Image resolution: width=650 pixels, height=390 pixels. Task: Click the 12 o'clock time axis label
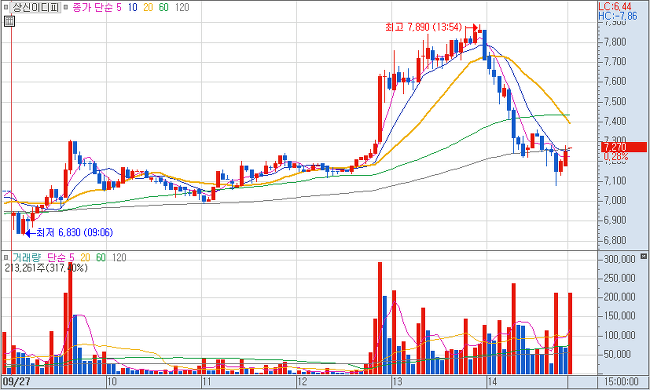click(302, 381)
